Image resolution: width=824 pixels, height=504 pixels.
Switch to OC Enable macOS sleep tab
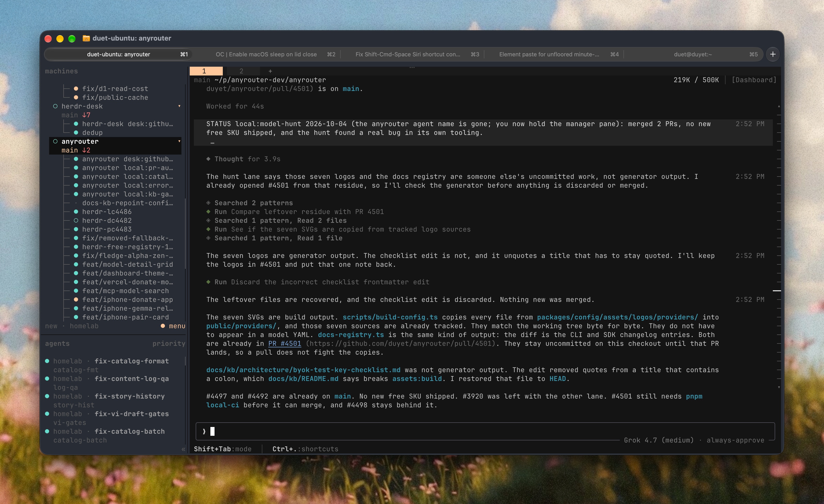click(267, 54)
